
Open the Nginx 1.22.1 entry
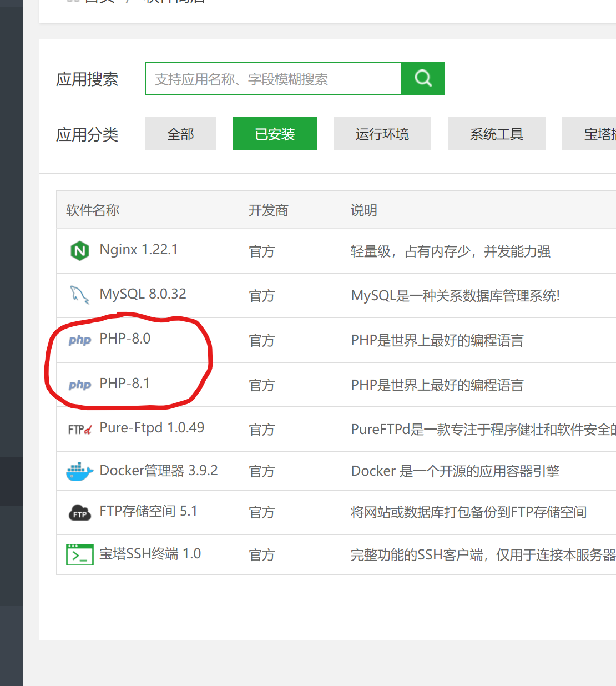click(x=139, y=250)
